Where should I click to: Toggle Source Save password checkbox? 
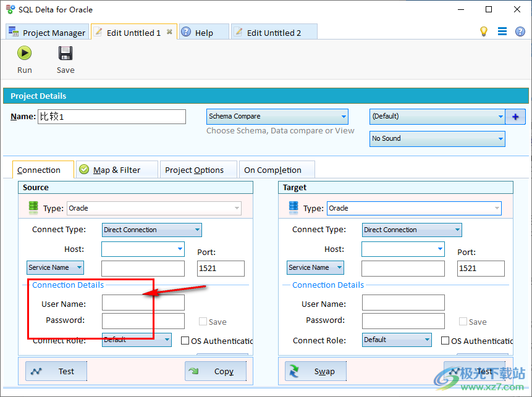(203, 322)
